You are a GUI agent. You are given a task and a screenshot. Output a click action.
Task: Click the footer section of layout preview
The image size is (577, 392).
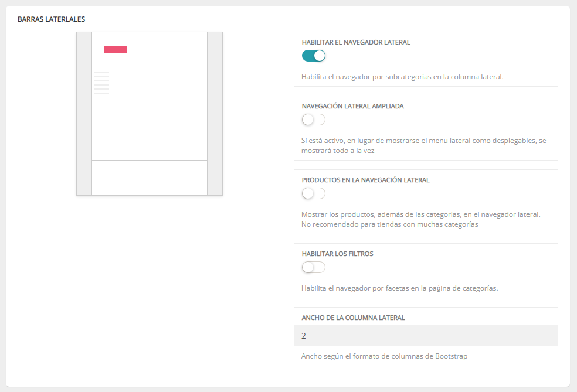pos(150,177)
